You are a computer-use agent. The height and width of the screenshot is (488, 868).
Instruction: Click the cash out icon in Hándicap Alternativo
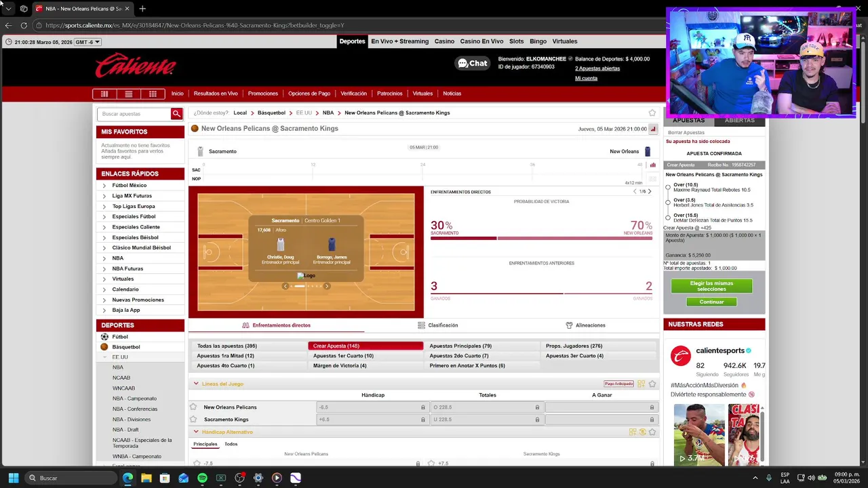(x=642, y=432)
